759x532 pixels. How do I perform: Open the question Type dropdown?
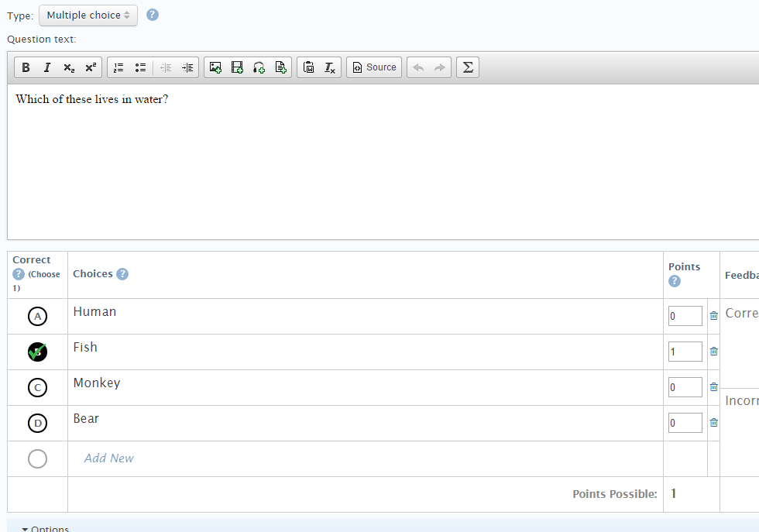[x=88, y=15]
